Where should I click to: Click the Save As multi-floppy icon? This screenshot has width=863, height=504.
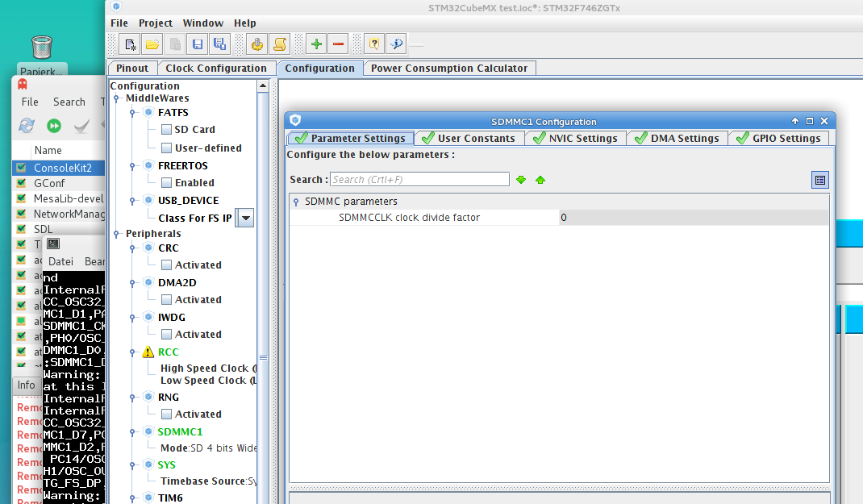click(219, 44)
